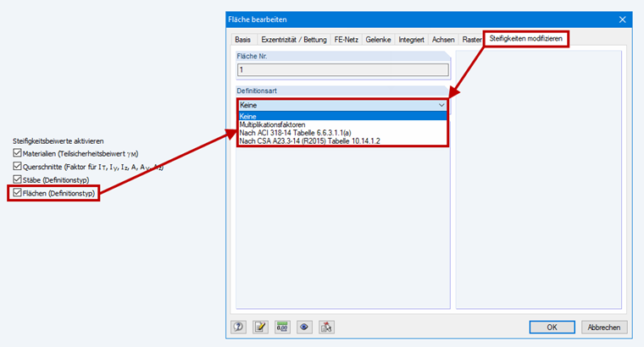The width and height of the screenshot is (644, 347).
Task: Choose Nach CSA A23.3-14 (R2015) option
Action: (x=342, y=141)
